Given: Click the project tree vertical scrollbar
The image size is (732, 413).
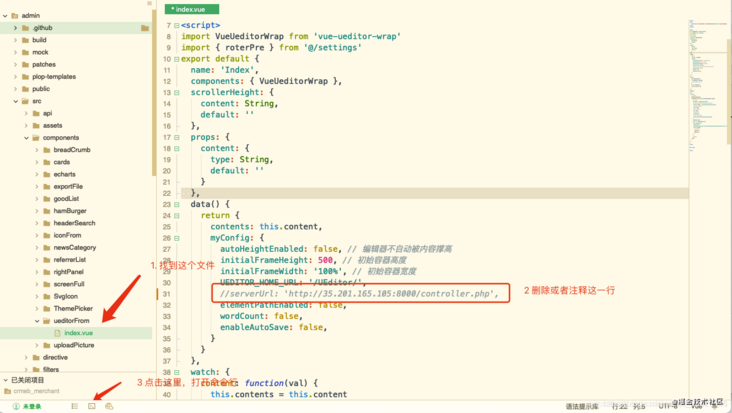Looking at the screenshot, I should [154, 93].
